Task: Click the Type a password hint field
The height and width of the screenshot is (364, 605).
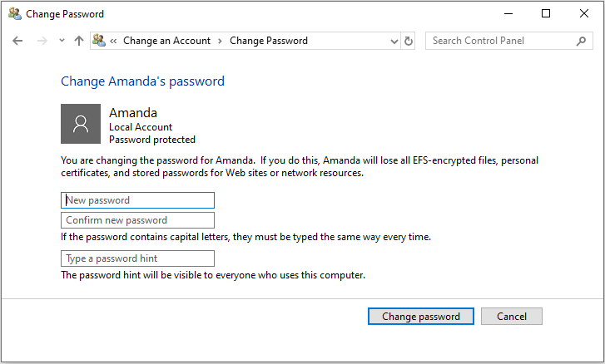Action: point(138,258)
